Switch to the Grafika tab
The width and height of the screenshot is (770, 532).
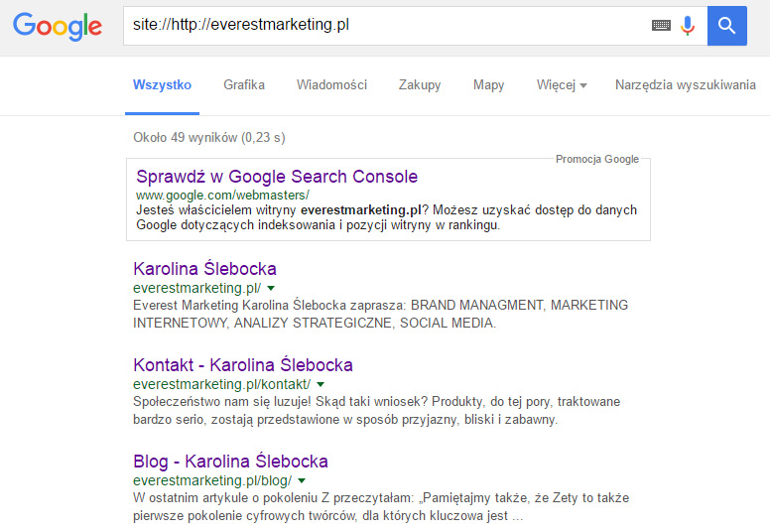coord(244,85)
